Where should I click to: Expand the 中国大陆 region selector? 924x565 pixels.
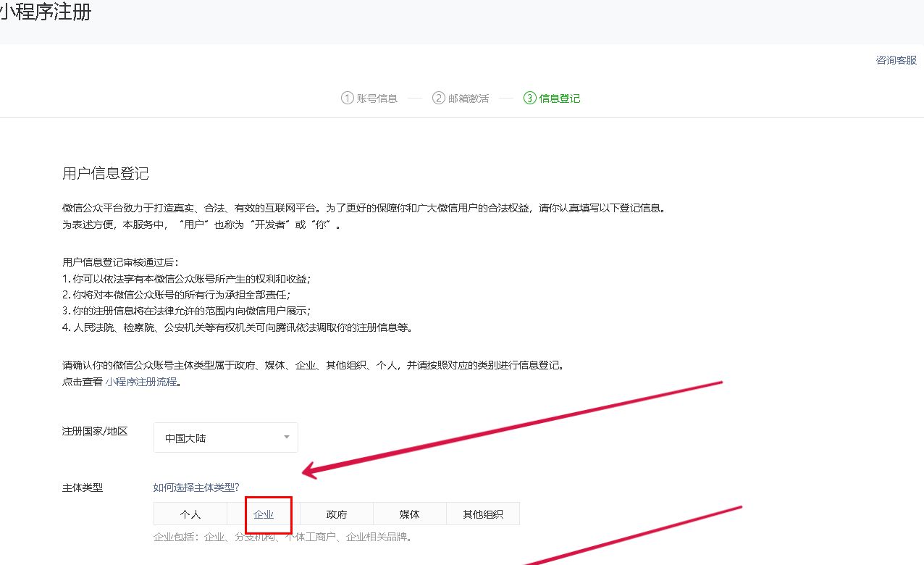point(225,437)
